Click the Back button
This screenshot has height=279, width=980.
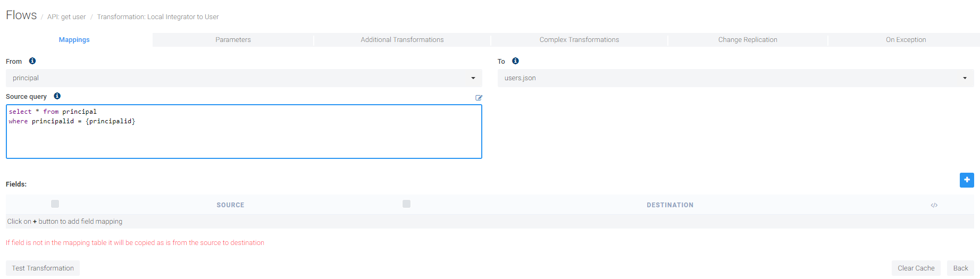click(960, 268)
